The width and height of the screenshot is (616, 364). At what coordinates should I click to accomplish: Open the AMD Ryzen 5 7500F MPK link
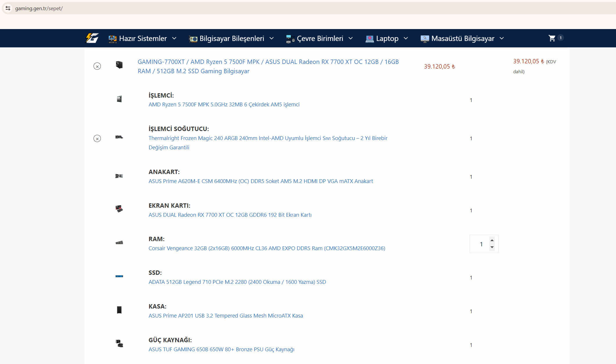[x=224, y=105]
